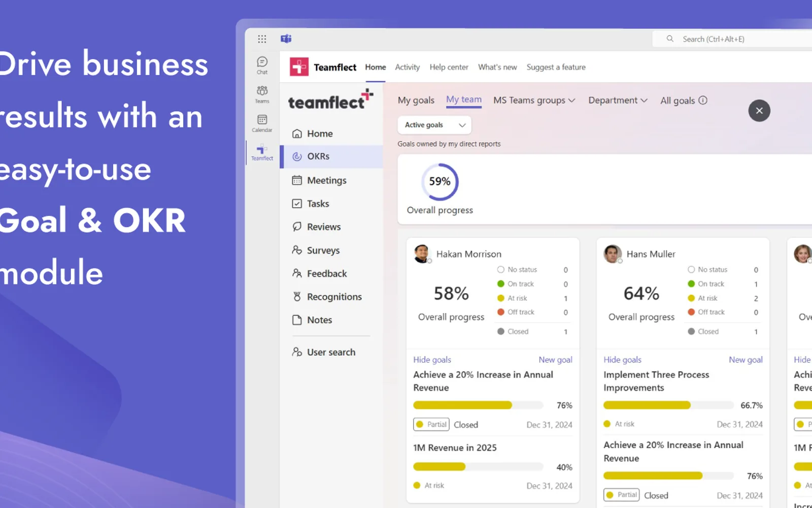Select OKRs in the sidebar
The height and width of the screenshot is (508, 812).
[331, 156]
